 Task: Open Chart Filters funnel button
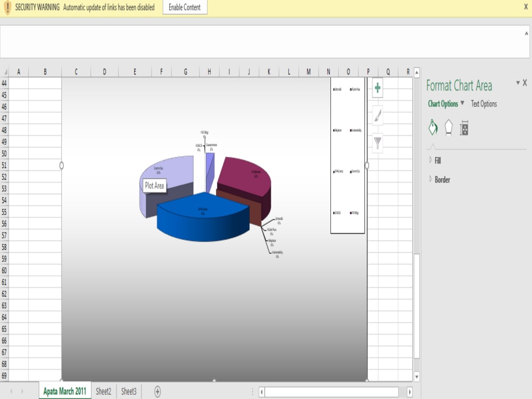[378, 143]
